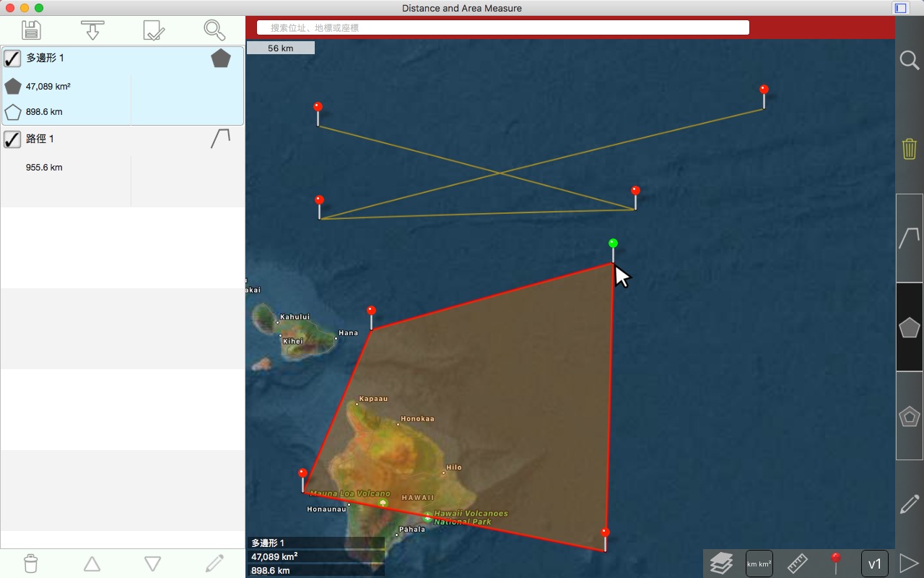This screenshot has height=578, width=924.
Task: Click the ruler icon in bottom bar
Action: click(x=797, y=563)
